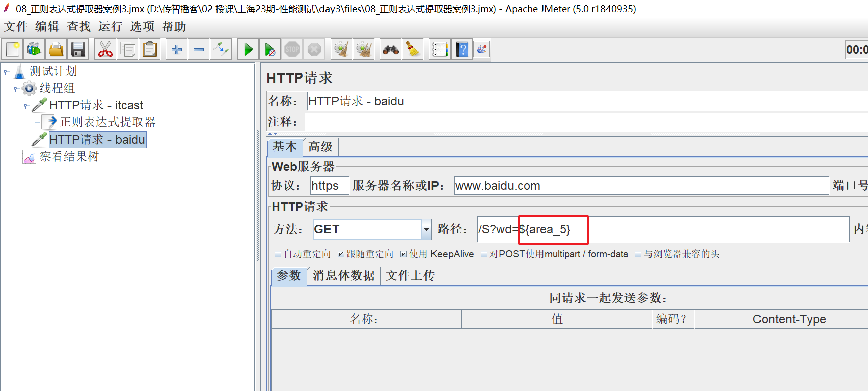Viewport: 868px width, 391px height.
Task: Toggle the 自动重定向 checkbox
Action: tap(278, 254)
